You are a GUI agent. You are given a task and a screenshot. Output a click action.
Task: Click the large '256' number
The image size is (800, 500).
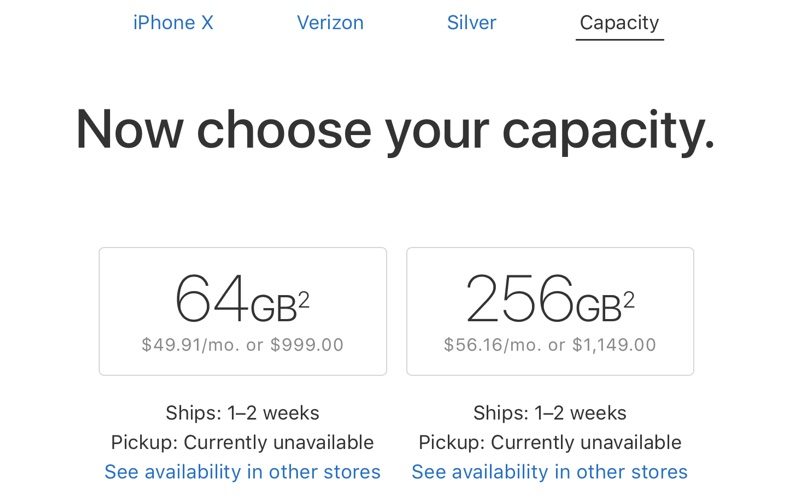coord(518,299)
